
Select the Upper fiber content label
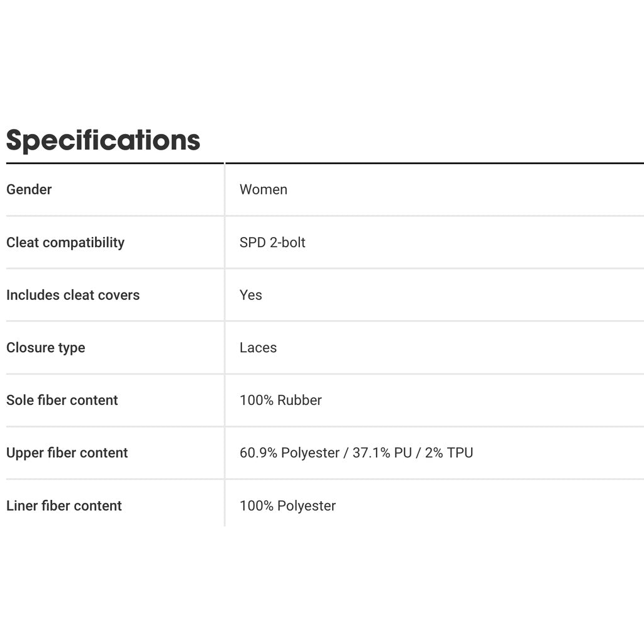click(x=67, y=453)
